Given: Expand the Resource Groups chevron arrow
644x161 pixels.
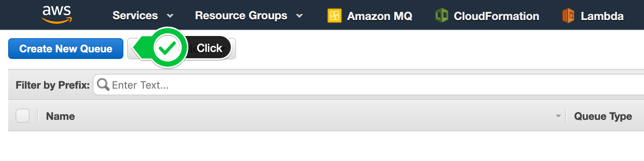Looking at the screenshot, I should point(299,16).
